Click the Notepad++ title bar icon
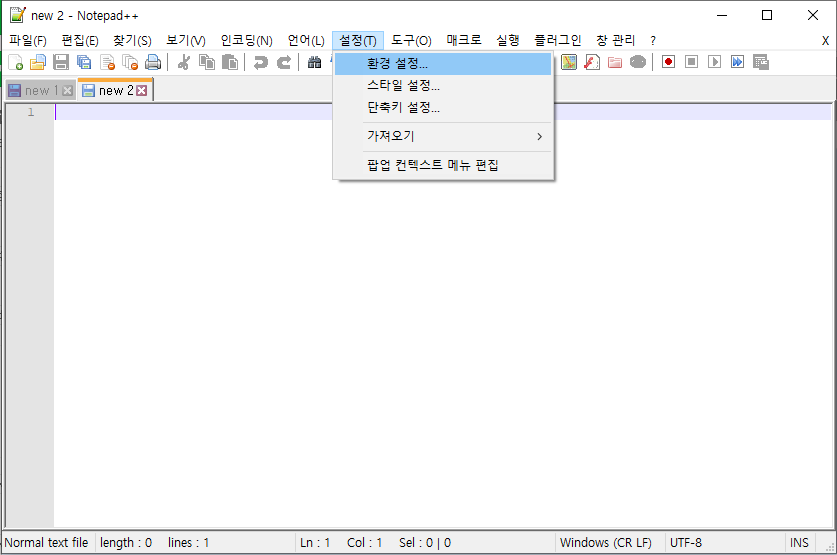 (x=18, y=15)
